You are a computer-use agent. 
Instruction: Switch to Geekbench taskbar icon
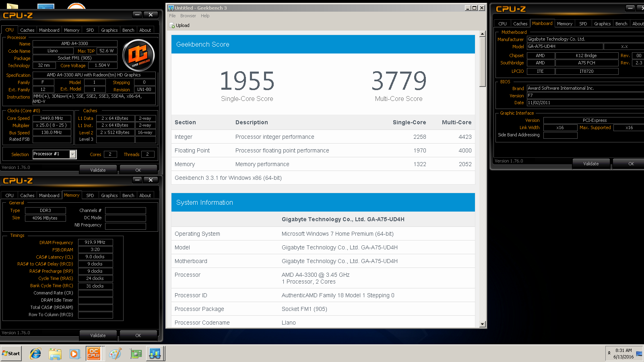pos(155,354)
